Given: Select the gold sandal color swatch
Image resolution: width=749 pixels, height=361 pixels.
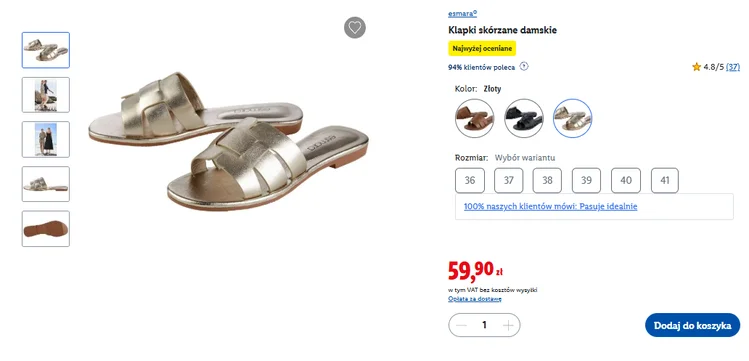Looking at the screenshot, I should point(572,118).
